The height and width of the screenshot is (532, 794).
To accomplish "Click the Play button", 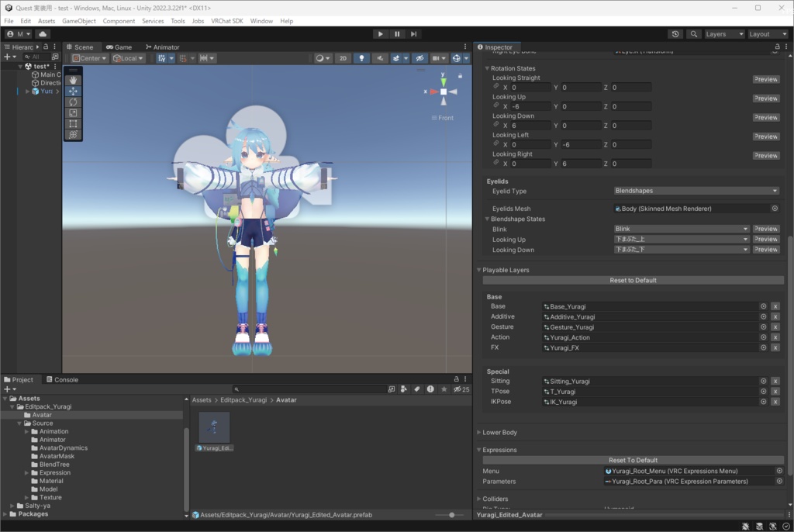I will (x=380, y=34).
